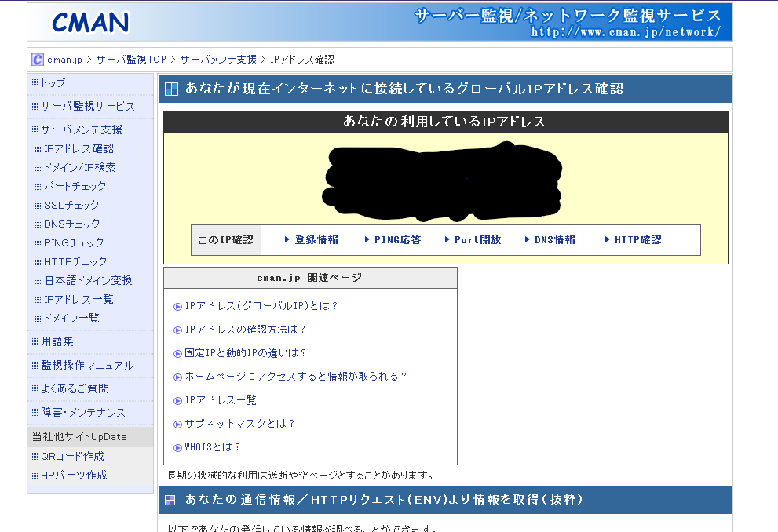This screenshot has height=532, width=778.
Task: Click arrow icon beside 登録情報
Action: click(x=287, y=239)
